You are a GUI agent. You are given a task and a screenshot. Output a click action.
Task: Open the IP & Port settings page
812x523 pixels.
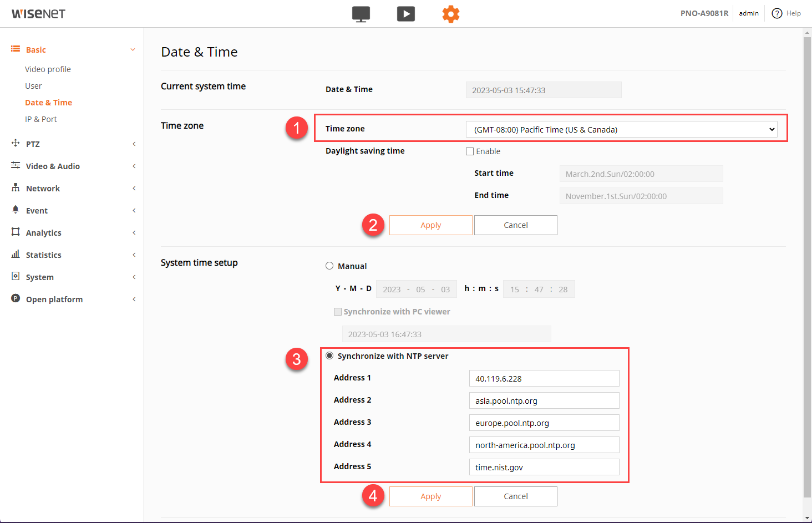[40, 119]
